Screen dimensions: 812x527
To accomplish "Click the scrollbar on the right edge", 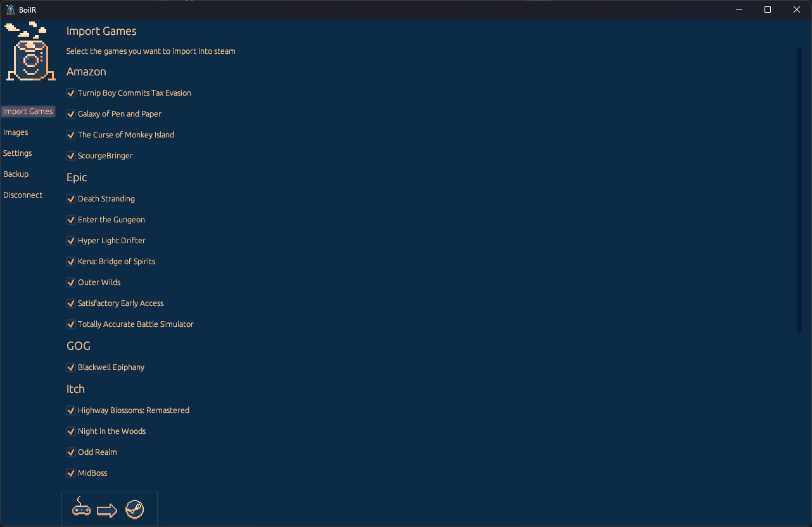I will pos(799,190).
